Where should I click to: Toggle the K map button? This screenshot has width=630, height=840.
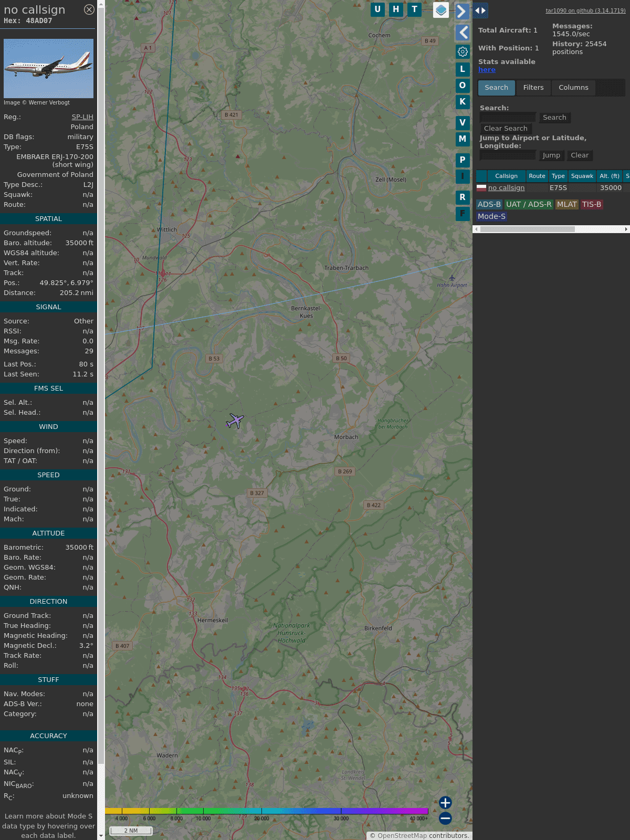[463, 102]
